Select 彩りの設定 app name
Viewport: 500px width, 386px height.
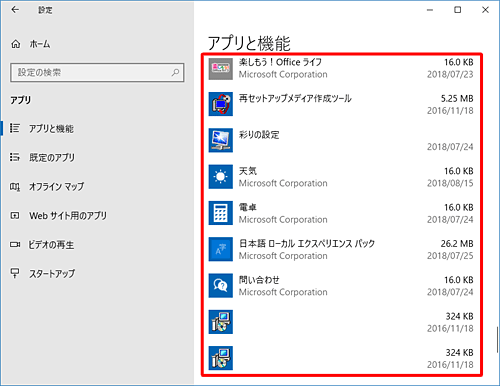[259, 135]
